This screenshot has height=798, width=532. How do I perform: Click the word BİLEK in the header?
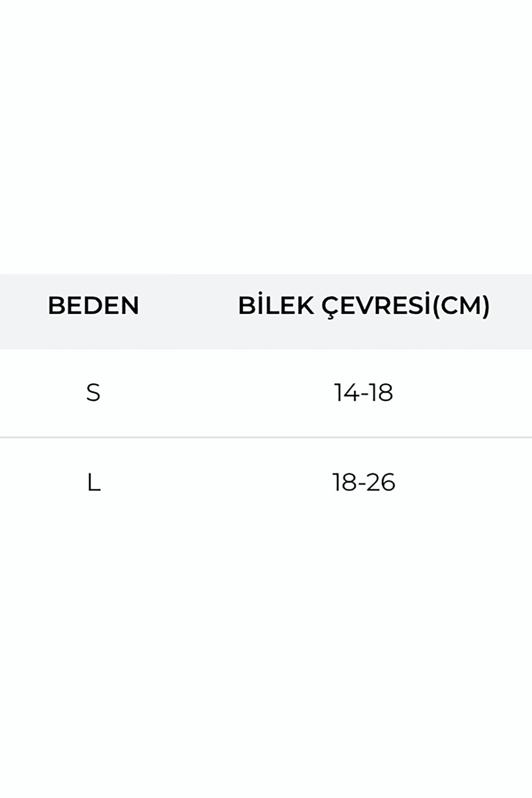(x=276, y=306)
